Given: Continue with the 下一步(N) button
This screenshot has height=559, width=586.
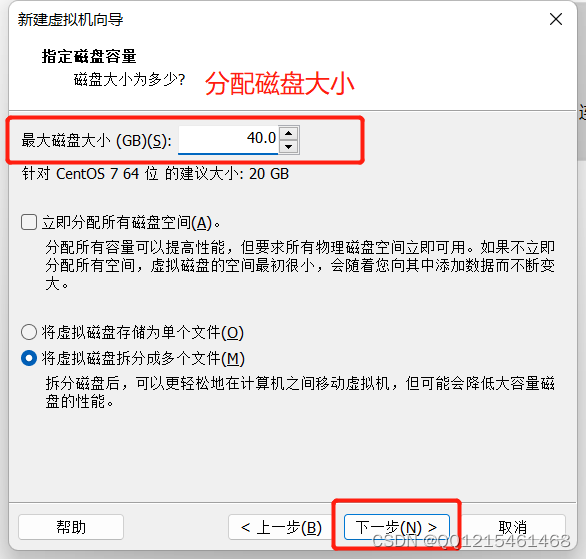Looking at the screenshot, I should tap(397, 527).
